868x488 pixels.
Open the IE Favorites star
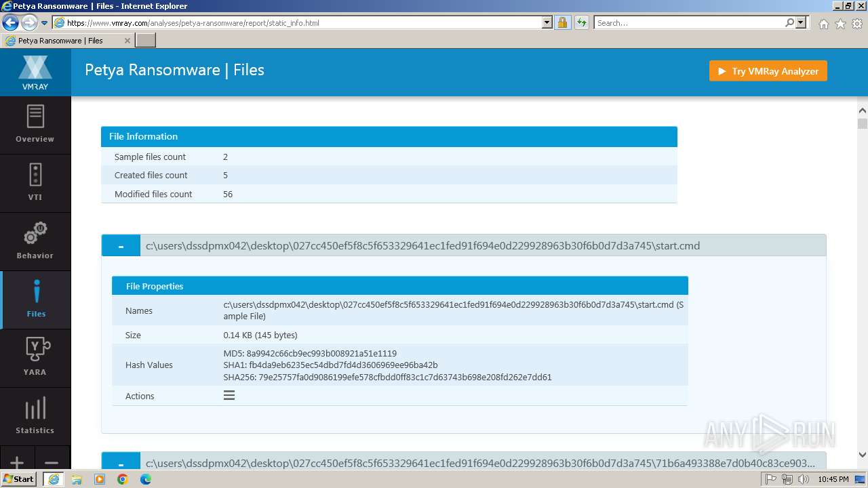click(x=840, y=24)
